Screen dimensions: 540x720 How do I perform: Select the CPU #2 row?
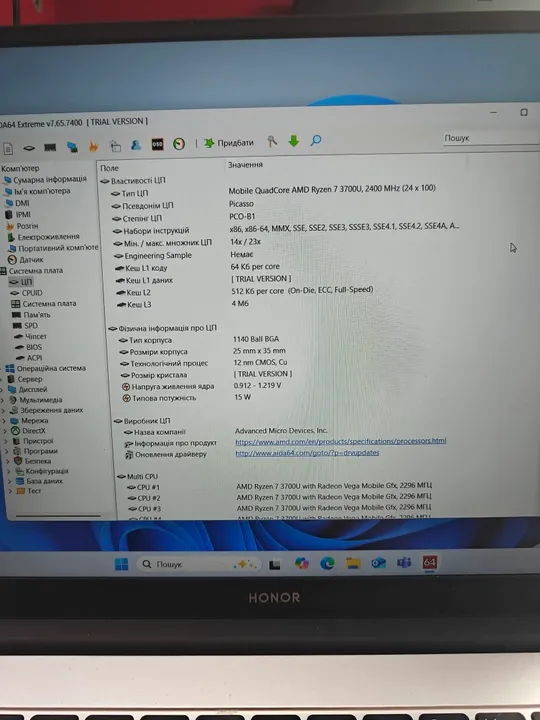coord(280,497)
